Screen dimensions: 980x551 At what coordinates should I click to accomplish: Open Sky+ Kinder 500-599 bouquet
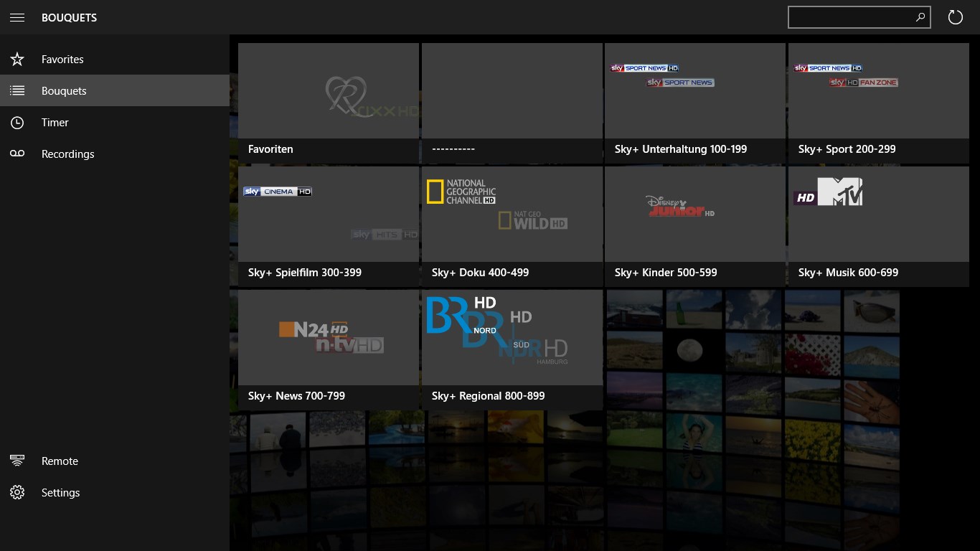[695, 227]
